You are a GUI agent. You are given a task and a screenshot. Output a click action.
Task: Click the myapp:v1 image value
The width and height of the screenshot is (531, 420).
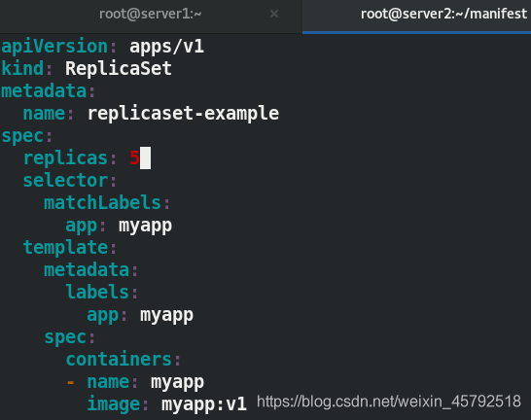click(x=204, y=404)
